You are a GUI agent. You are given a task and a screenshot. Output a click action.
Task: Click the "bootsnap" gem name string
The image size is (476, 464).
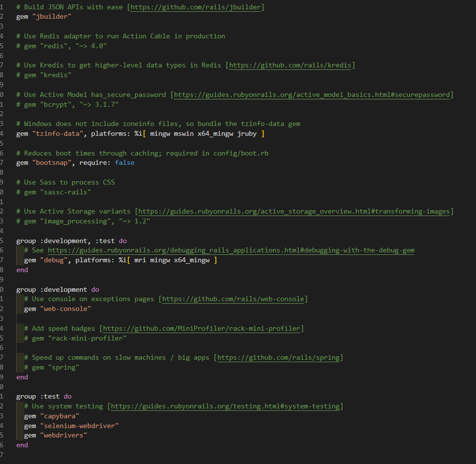[51, 162]
